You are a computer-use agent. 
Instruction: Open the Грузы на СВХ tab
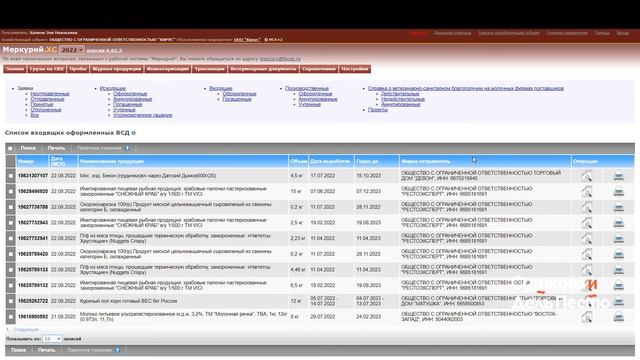click(x=47, y=69)
